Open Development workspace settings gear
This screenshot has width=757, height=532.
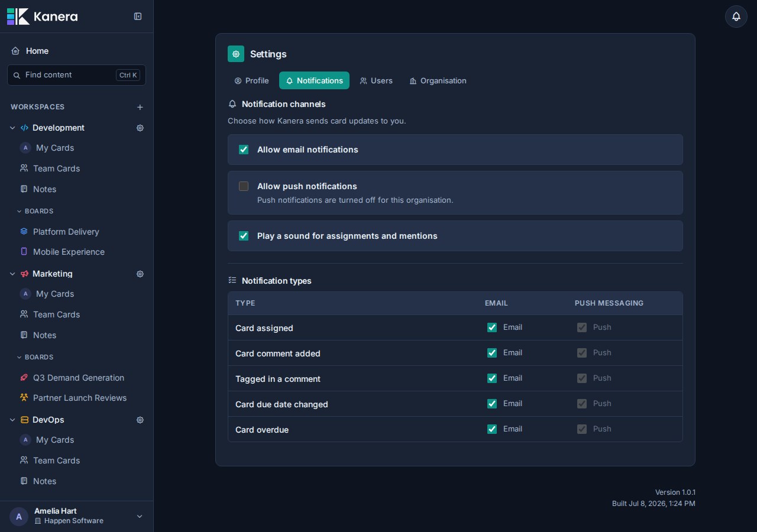pyautogui.click(x=140, y=128)
